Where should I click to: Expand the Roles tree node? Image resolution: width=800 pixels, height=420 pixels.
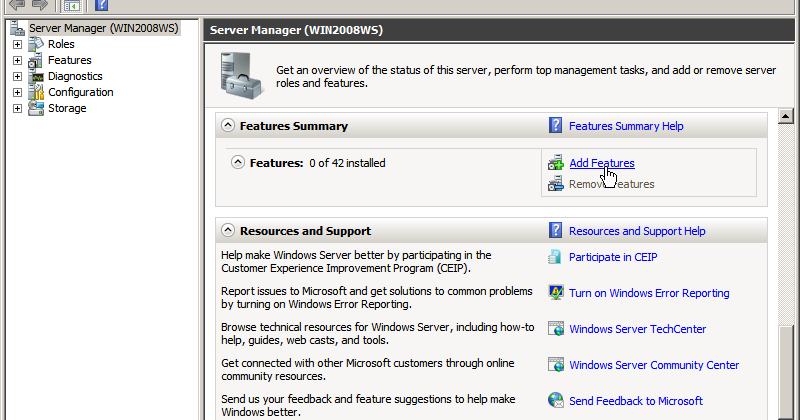(17, 44)
